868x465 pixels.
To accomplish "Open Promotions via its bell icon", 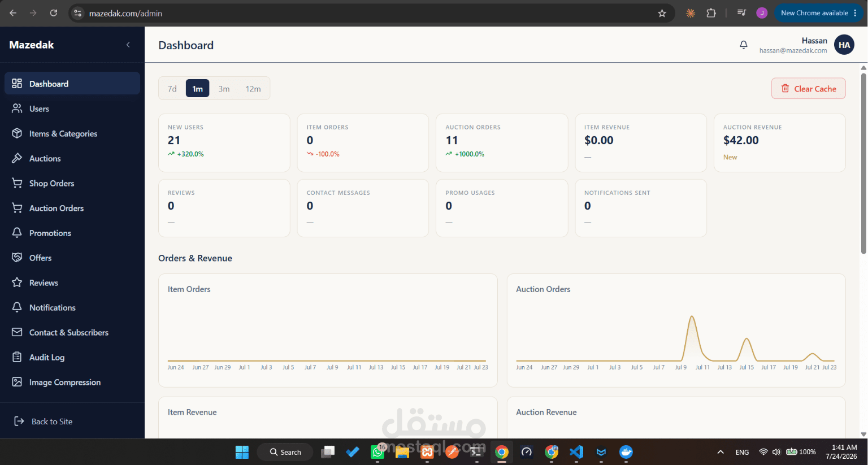I will (x=17, y=233).
